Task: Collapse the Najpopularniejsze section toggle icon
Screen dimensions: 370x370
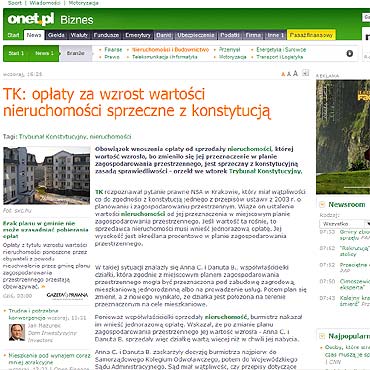Action: pyautogui.click(x=322, y=336)
